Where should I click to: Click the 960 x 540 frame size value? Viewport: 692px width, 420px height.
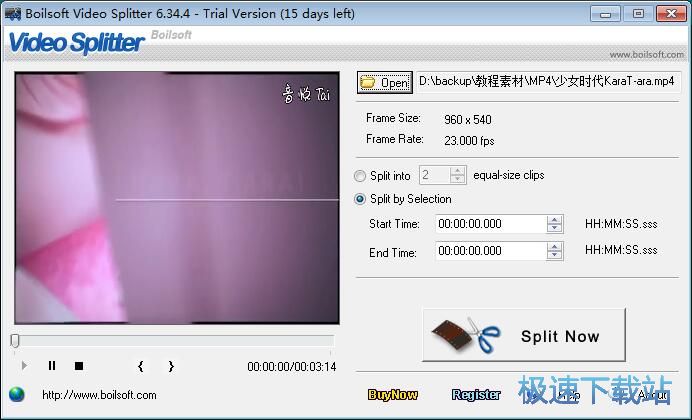[468, 120]
